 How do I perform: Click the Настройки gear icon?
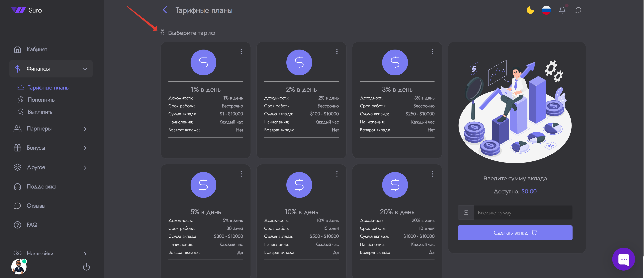tap(17, 253)
